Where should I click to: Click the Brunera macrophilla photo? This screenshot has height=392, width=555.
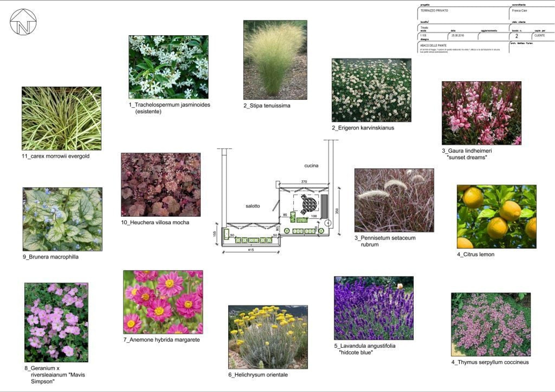pos(63,219)
